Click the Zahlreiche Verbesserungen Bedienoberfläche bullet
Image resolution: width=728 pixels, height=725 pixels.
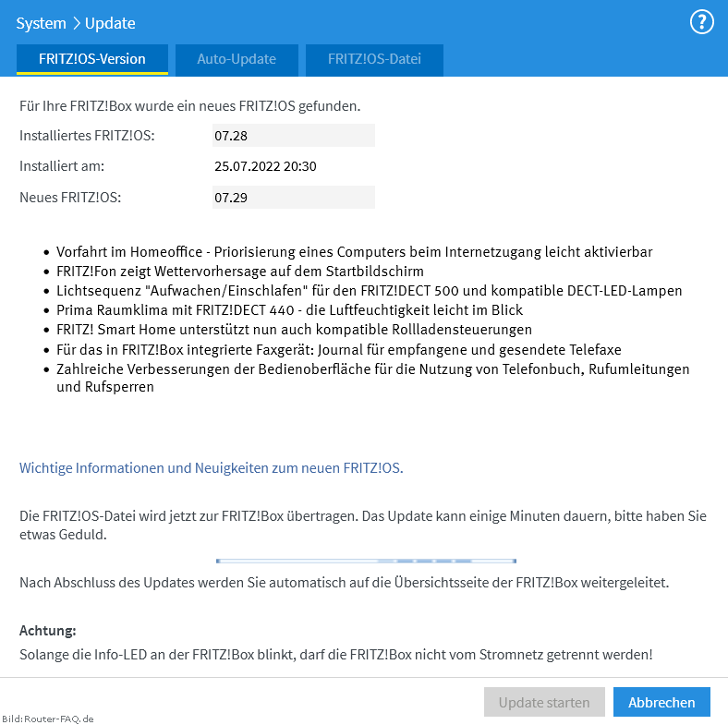(373, 378)
